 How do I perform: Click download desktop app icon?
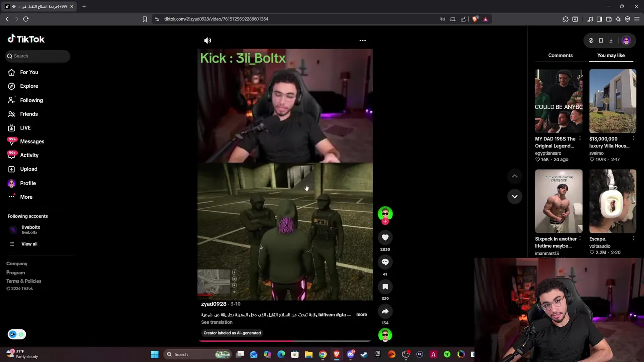point(611,41)
